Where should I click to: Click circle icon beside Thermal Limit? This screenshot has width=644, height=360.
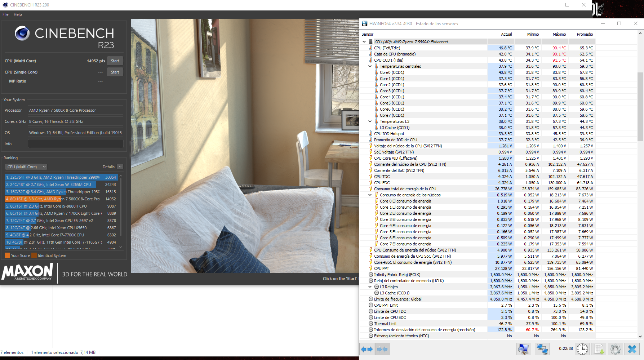point(370,324)
